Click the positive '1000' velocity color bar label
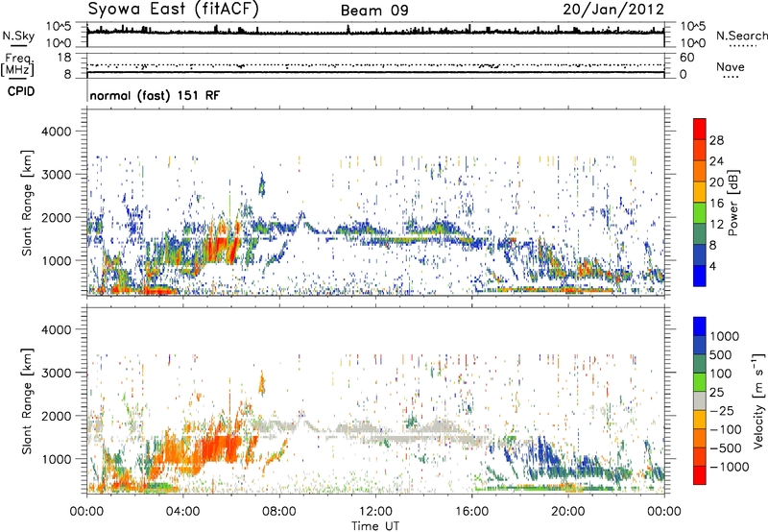This screenshot has width=768, height=532. tap(724, 336)
